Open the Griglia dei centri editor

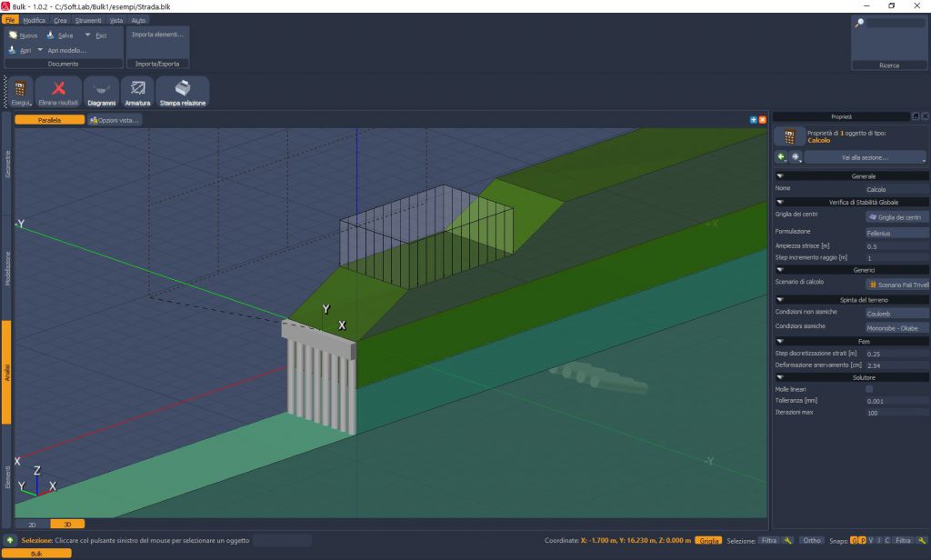[x=896, y=217]
